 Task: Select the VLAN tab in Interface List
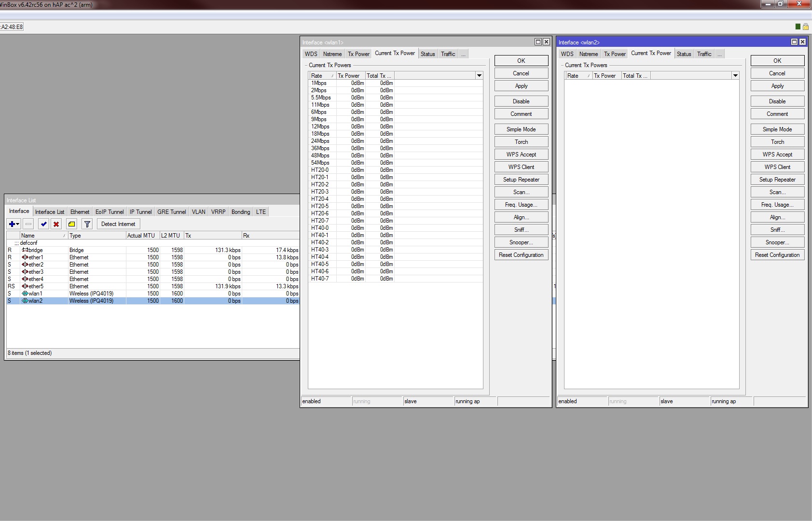[198, 212]
